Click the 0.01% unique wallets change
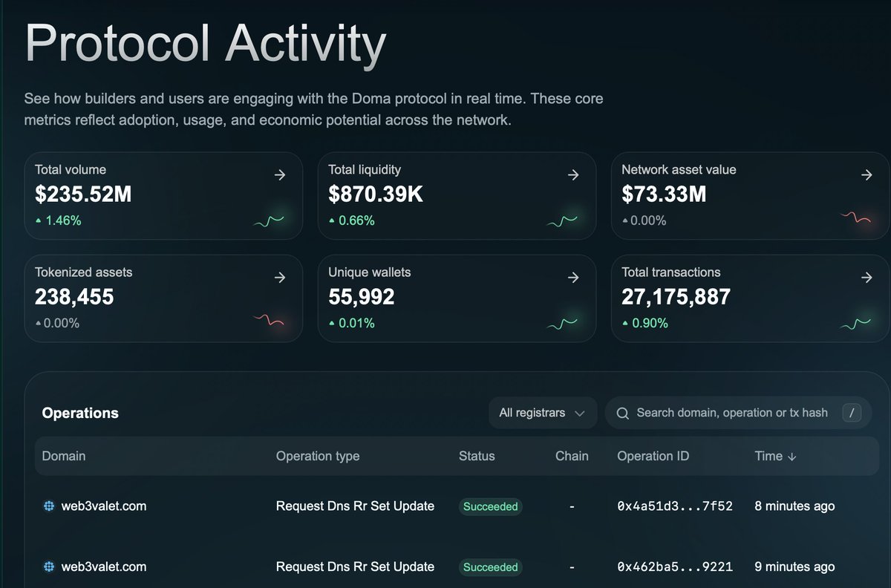The height and width of the screenshot is (588, 891). pyautogui.click(x=351, y=323)
